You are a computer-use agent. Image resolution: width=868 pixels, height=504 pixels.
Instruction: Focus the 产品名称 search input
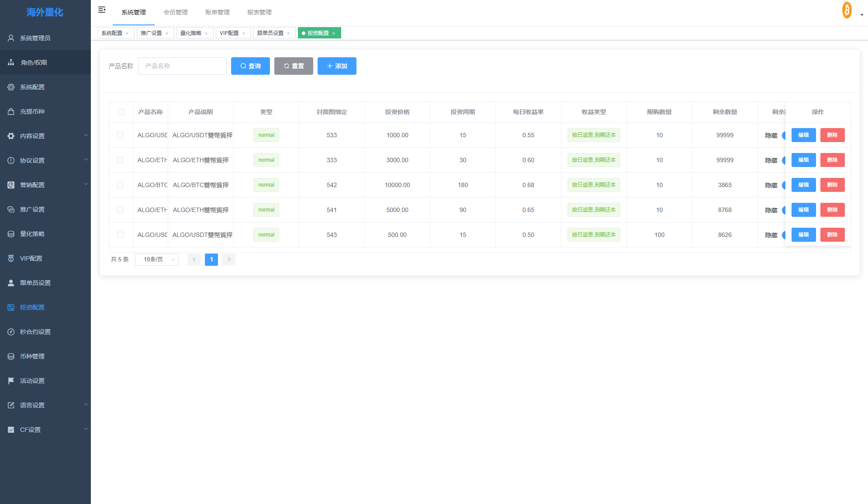(183, 66)
